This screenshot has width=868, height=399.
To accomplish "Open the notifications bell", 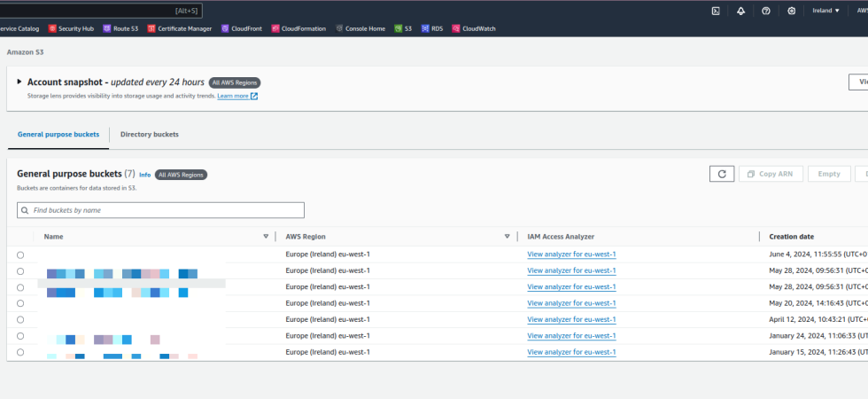I will coord(740,11).
